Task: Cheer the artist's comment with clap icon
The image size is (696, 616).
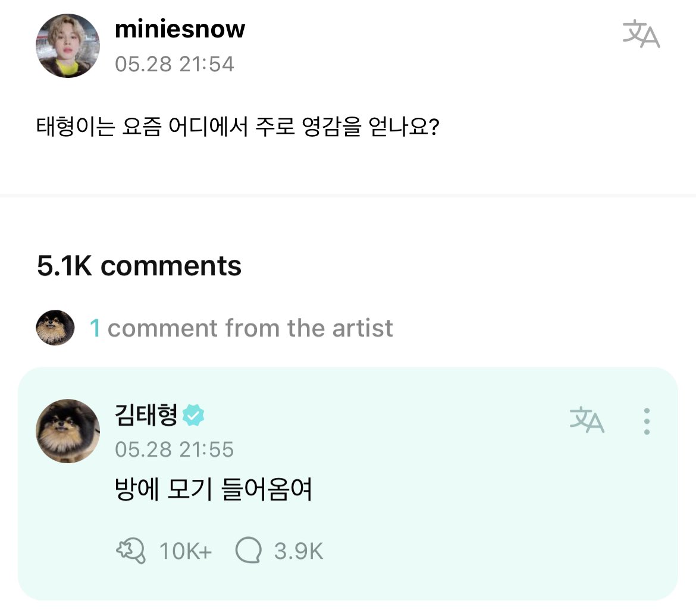Action: pos(130,551)
